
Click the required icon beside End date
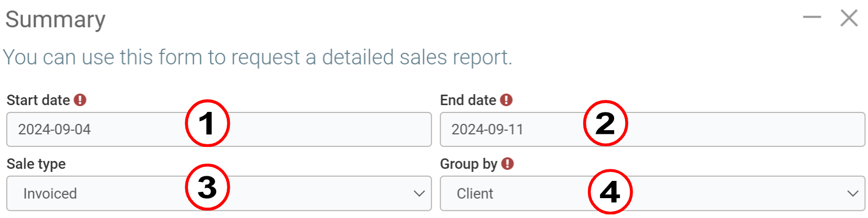pos(506,100)
